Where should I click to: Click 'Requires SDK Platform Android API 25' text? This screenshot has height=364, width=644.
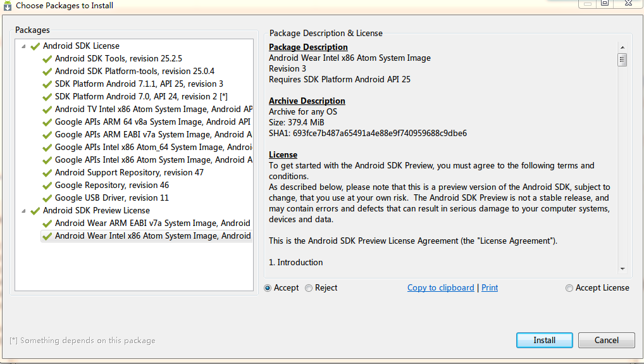339,79
